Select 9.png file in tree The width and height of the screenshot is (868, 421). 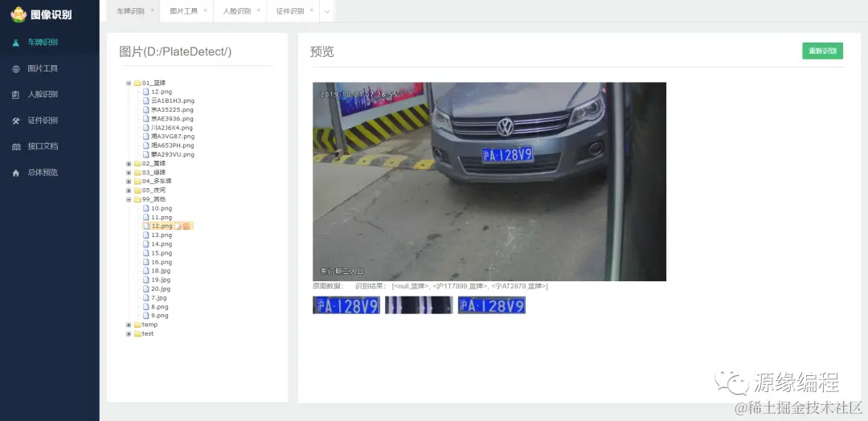[x=159, y=315]
